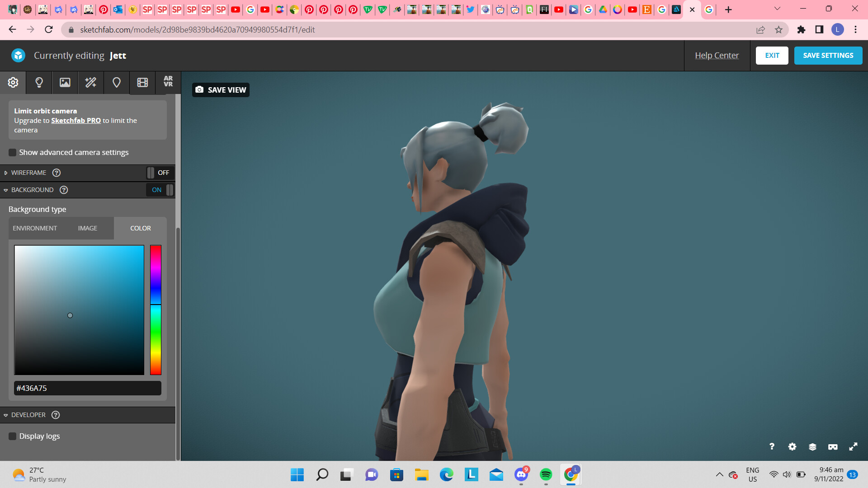868x488 pixels.
Task: Expand the Wireframe section
Action: (6, 173)
